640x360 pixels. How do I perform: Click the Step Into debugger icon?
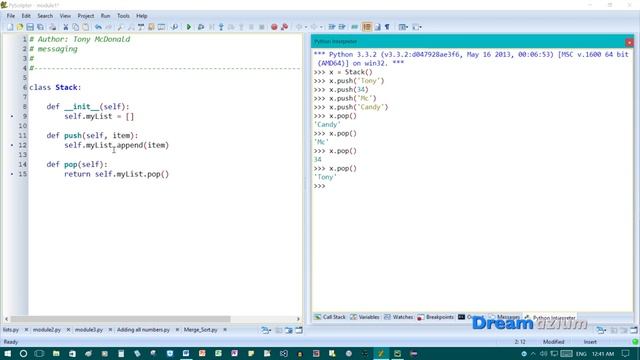pos(221,27)
